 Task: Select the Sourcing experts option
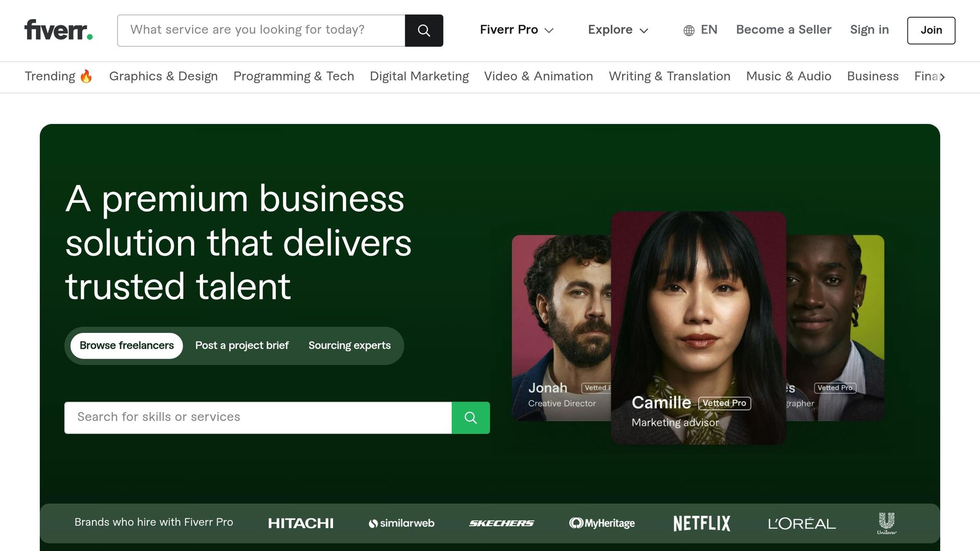click(x=350, y=345)
